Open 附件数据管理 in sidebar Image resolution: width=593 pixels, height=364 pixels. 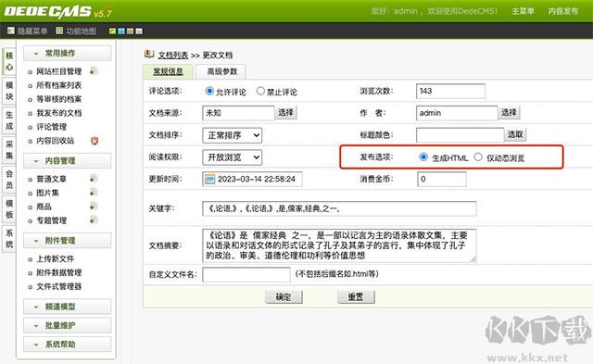click(x=59, y=272)
